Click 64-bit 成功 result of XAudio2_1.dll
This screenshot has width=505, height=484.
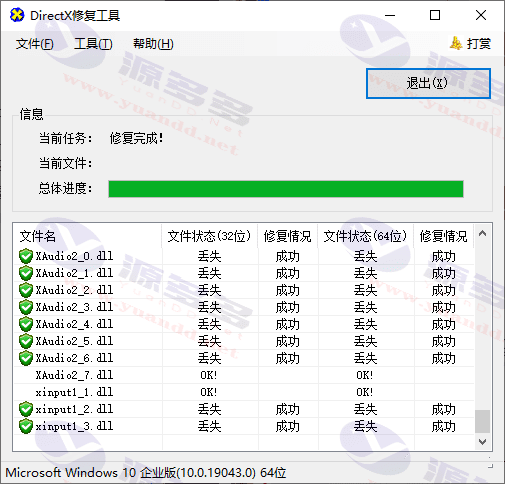click(x=443, y=273)
